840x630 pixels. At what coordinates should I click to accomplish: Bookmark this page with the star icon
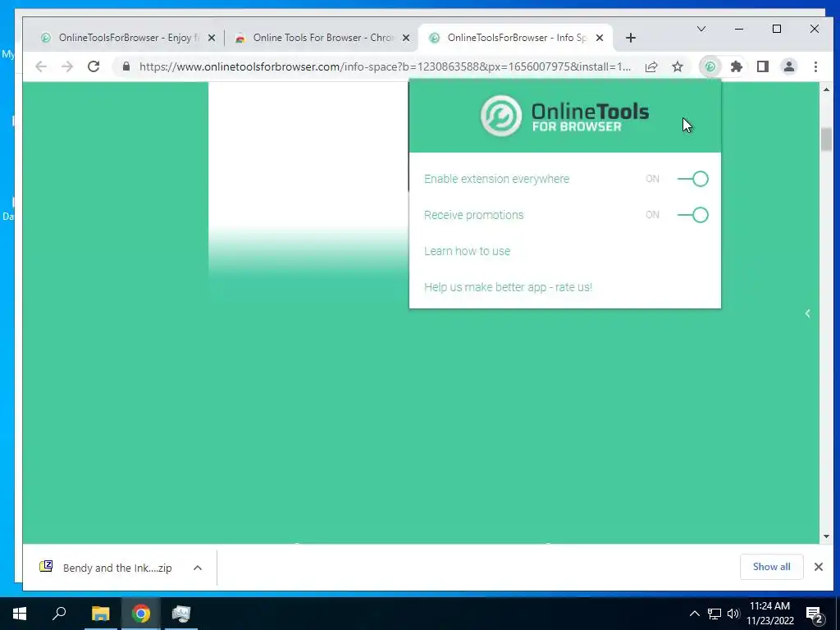click(678, 67)
